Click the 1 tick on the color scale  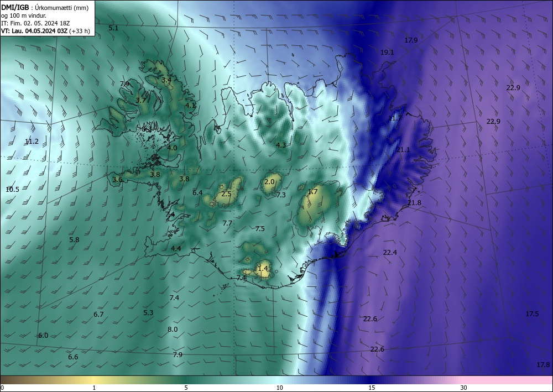coord(94,388)
